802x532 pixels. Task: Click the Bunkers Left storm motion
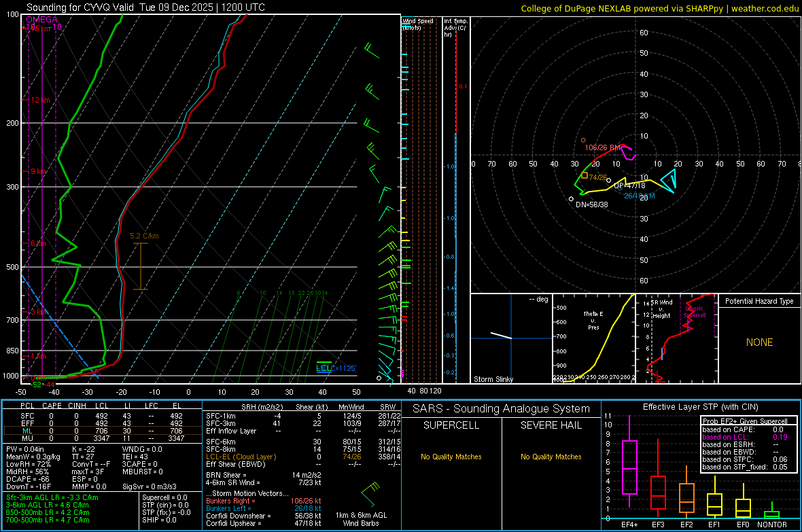point(264,508)
